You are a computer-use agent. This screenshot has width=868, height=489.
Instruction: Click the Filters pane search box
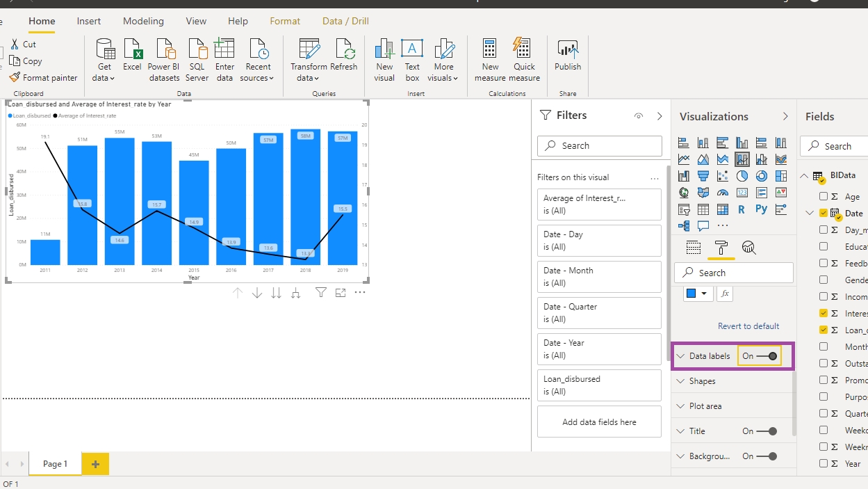(599, 146)
